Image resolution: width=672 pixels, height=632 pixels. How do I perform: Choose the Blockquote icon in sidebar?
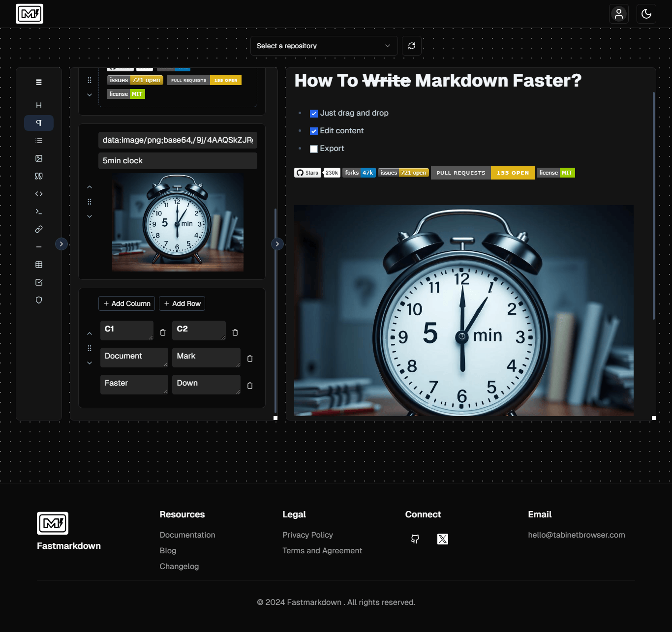39,176
